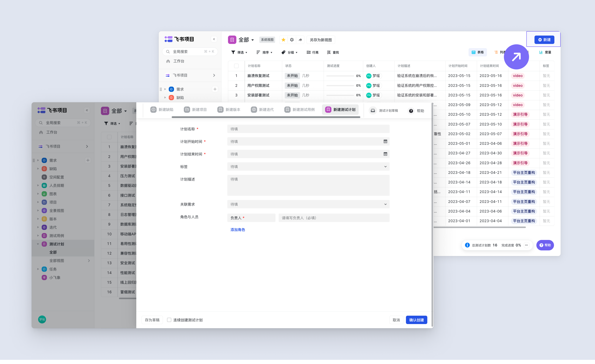Image resolution: width=595 pixels, height=364 pixels.
Task: Open the 关联需求 dropdown field
Action: tap(308, 204)
